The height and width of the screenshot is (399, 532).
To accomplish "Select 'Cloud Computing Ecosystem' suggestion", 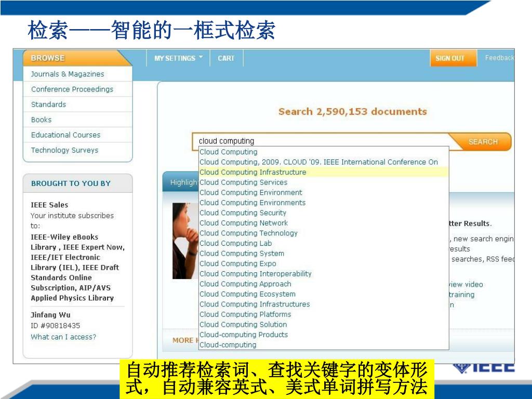I will [324, 295].
